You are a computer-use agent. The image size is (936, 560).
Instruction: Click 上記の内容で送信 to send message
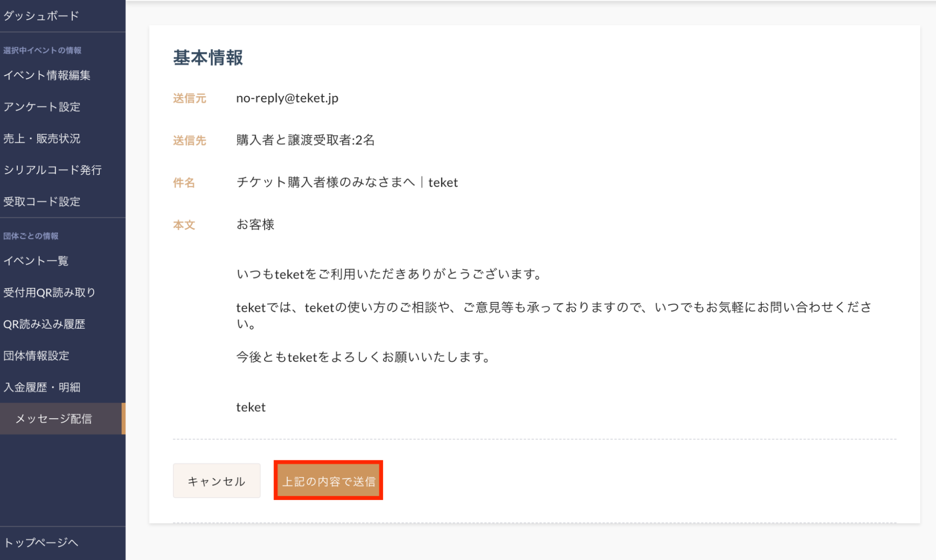[328, 481]
